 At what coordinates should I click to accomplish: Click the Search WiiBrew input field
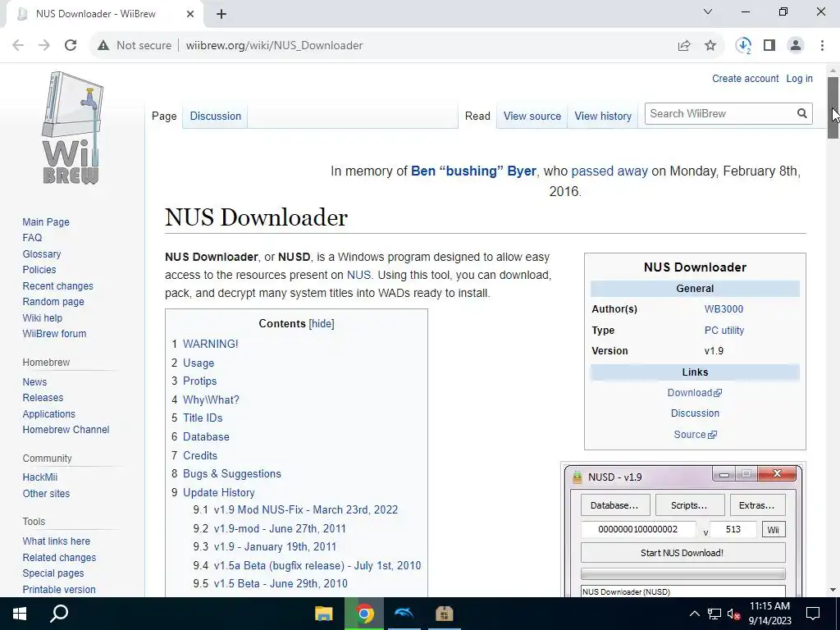point(720,113)
